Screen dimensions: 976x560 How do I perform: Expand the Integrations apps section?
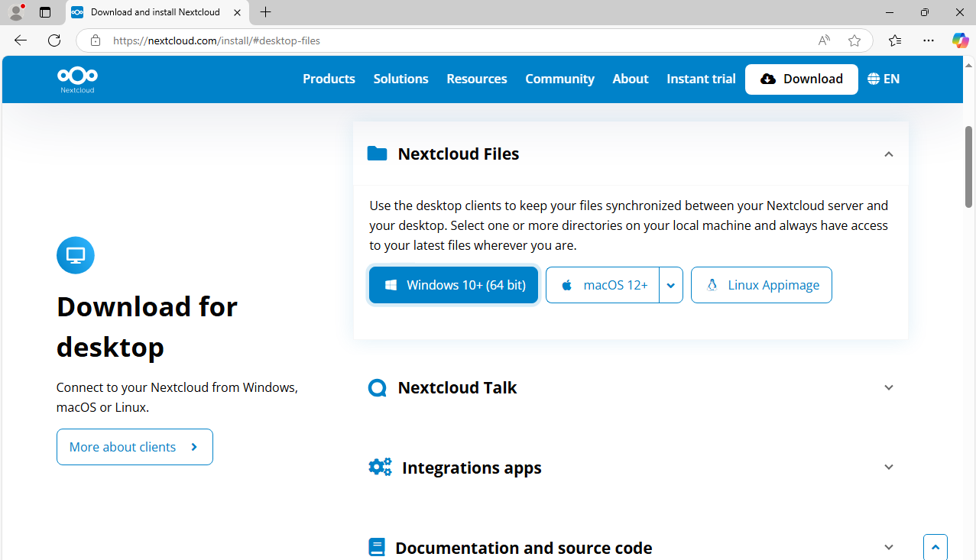[889, 467]
